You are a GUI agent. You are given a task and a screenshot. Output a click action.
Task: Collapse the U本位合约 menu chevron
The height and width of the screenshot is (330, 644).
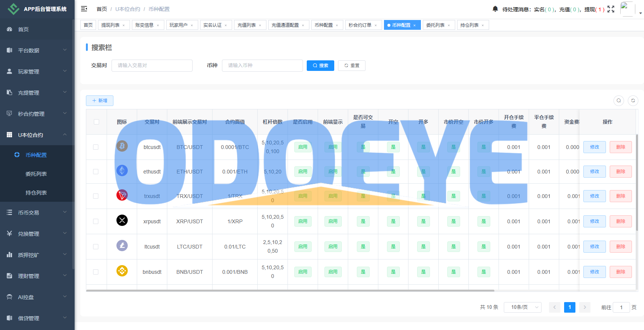pos(65,134)
